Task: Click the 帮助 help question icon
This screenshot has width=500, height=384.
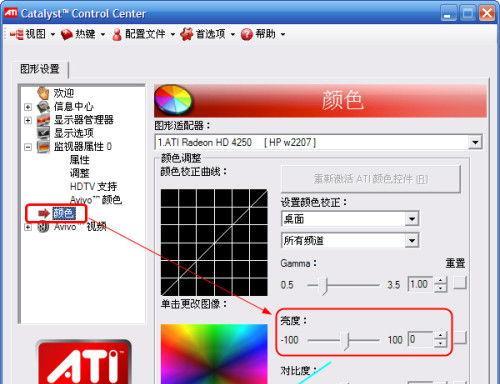Action: tap(247, 34)
